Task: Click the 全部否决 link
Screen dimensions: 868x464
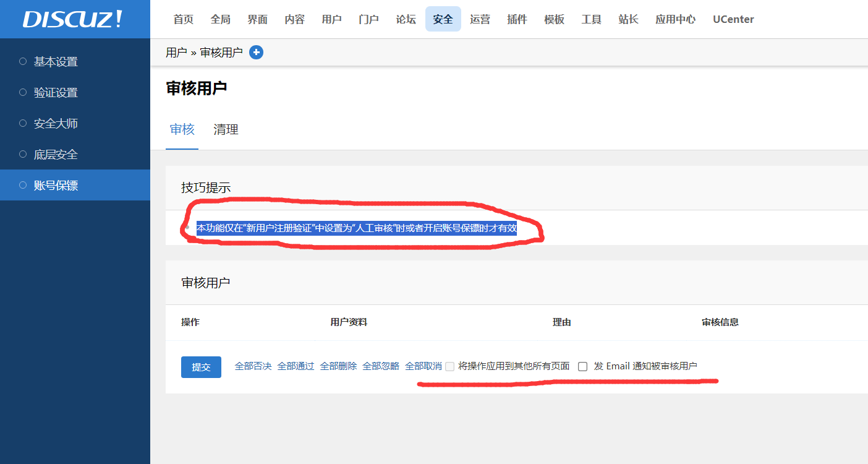Action: (x=253, y=366)
